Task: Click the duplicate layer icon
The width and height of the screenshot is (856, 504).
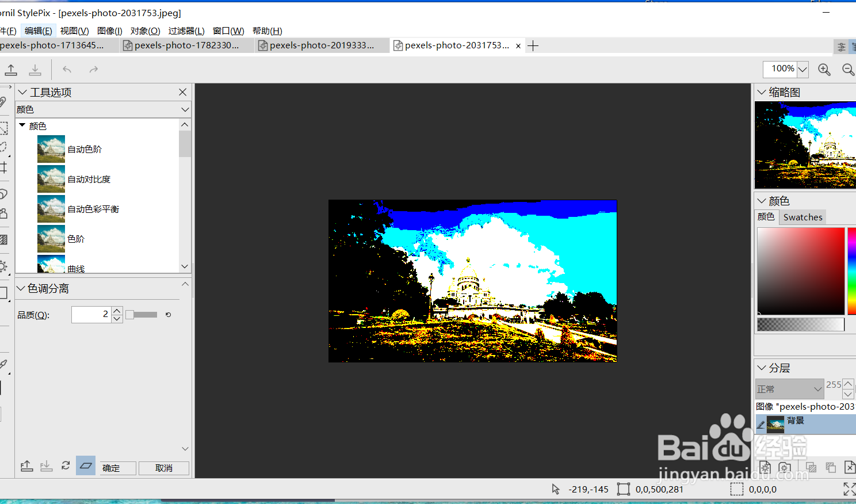Action: 811,467
